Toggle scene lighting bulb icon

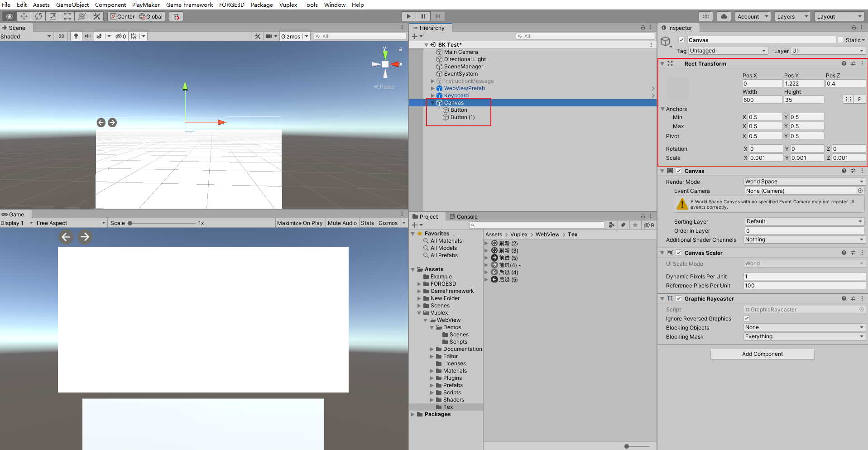point(76,36)
